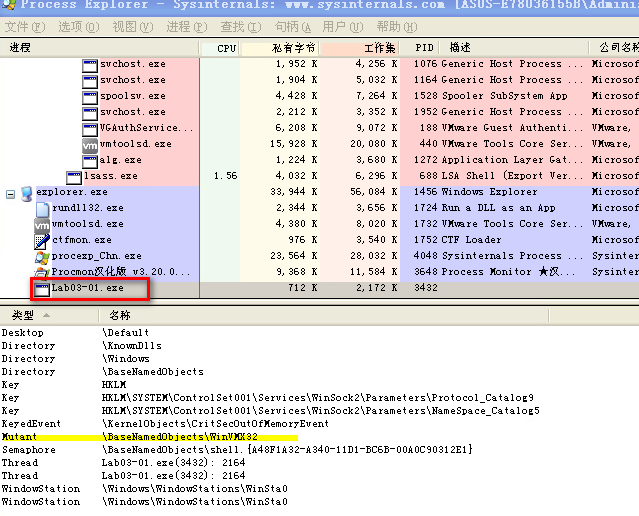The image size is (639, 516).
Task: Open the 用户(U) menu
Action: coord(342,27)
